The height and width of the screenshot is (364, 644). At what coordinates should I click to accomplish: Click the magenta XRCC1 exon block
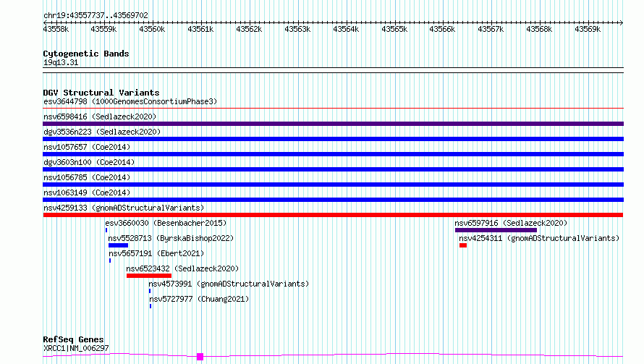200,357
